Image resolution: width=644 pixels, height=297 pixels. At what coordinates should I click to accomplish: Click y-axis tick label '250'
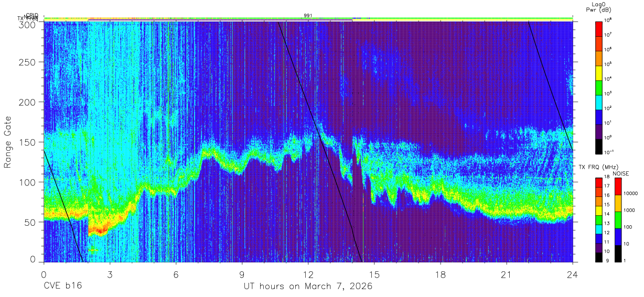28,62
